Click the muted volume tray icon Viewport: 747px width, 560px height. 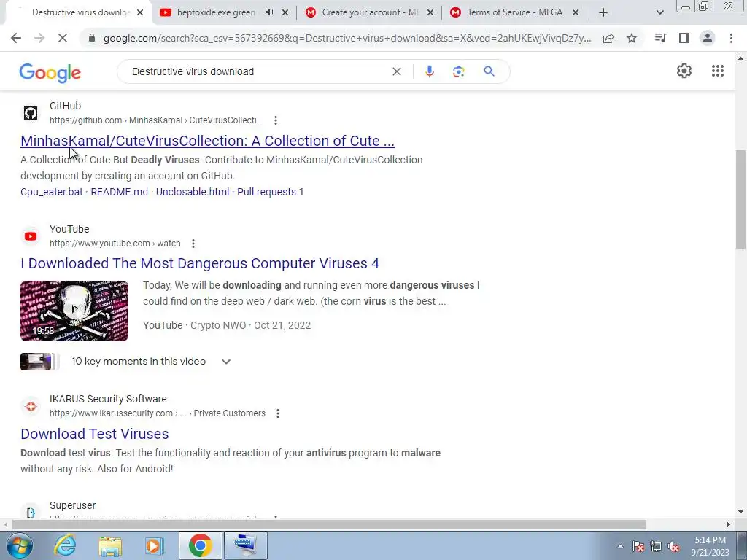673,547
